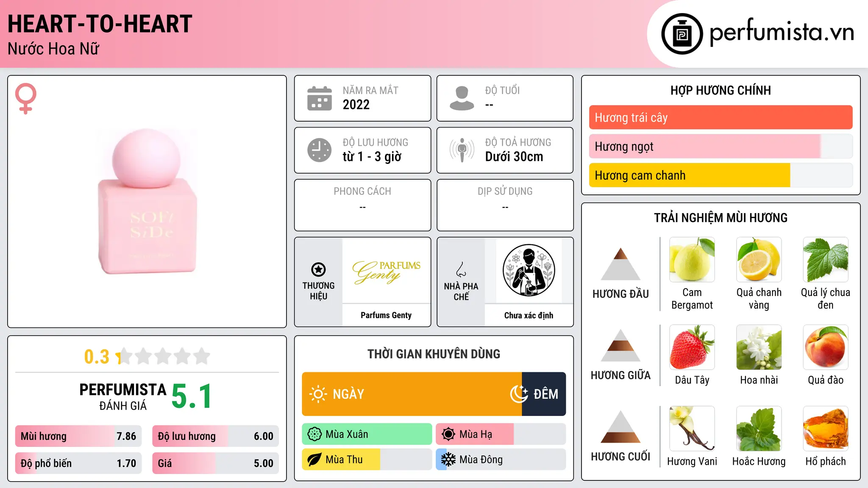This screenshot has width=868, height=488.
Task: Click the 0.3 user rating number
Action: click(97, 357)
